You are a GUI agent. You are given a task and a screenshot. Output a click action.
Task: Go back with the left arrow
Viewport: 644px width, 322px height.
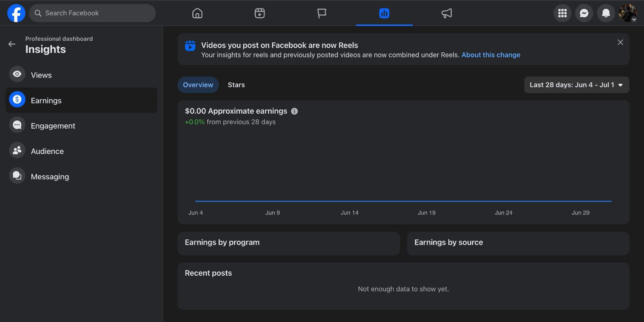coord(12,44)
